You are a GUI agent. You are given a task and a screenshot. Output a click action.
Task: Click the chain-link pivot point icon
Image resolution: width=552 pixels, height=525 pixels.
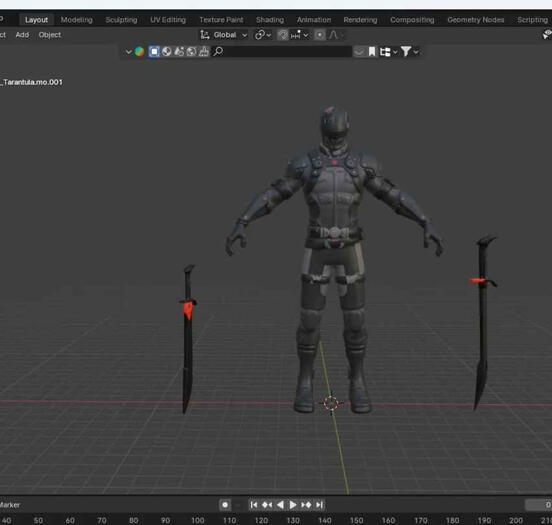(260, 35)
